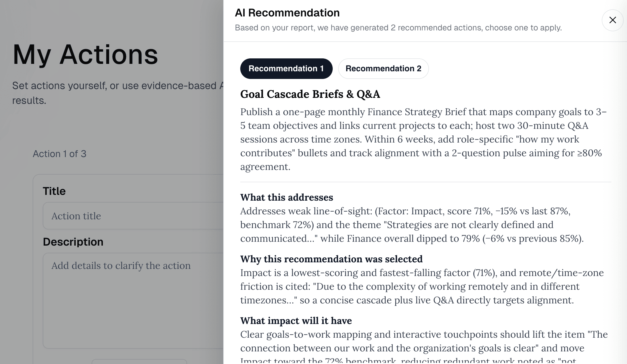Click the 'Goal Cascade Briefs & Q&A' heading
Image resolution: width=627 pixels, height=364 pixels.
coord(310,94)
